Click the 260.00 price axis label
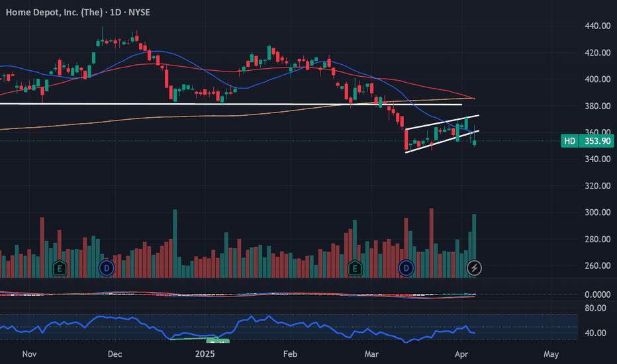Image resolution: width=617 pixels, height=364 pixels. (x=598, y=265)
